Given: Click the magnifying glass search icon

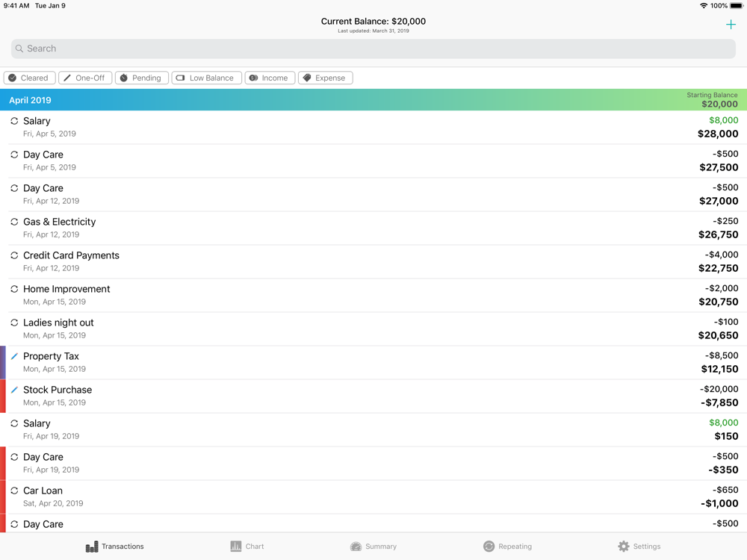Looking at the screenshot, I should coord(19,49).
